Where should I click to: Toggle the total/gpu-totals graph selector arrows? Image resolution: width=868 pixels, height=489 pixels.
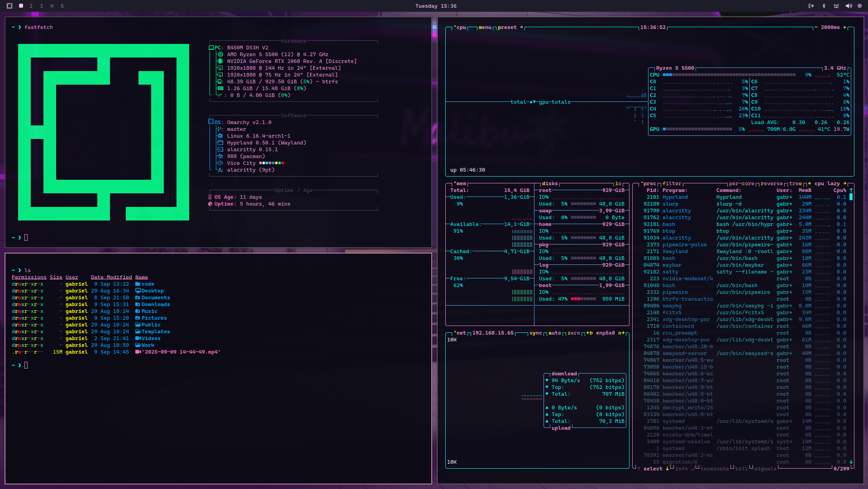(533, 102)
